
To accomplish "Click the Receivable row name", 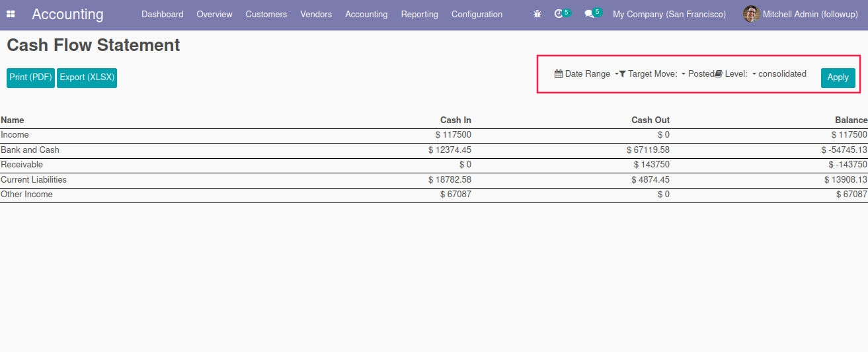I will 22,164.
